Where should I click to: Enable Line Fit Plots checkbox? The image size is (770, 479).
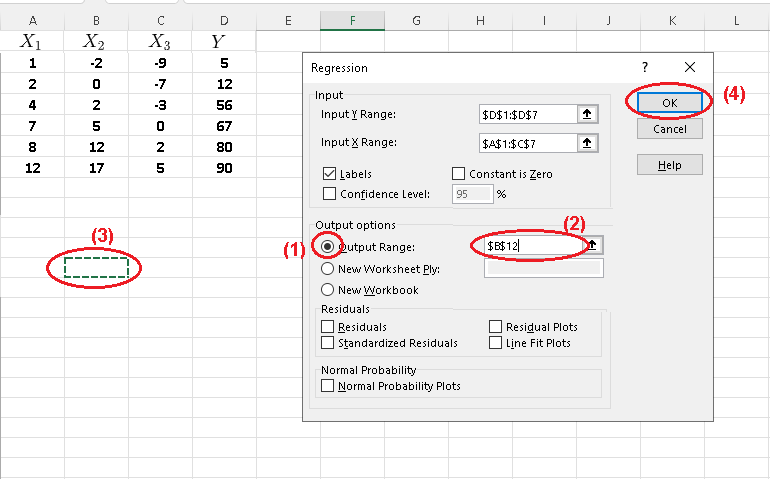coord(496,343)
